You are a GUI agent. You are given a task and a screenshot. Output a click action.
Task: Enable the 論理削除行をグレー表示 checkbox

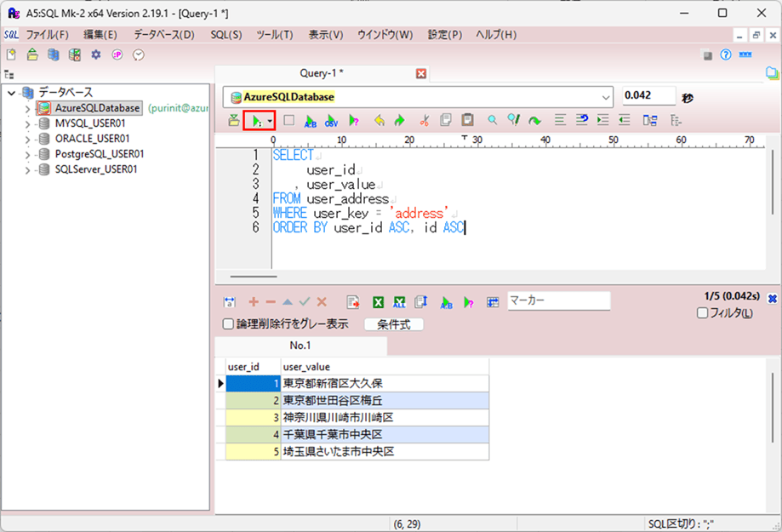[x=228, y=324]
